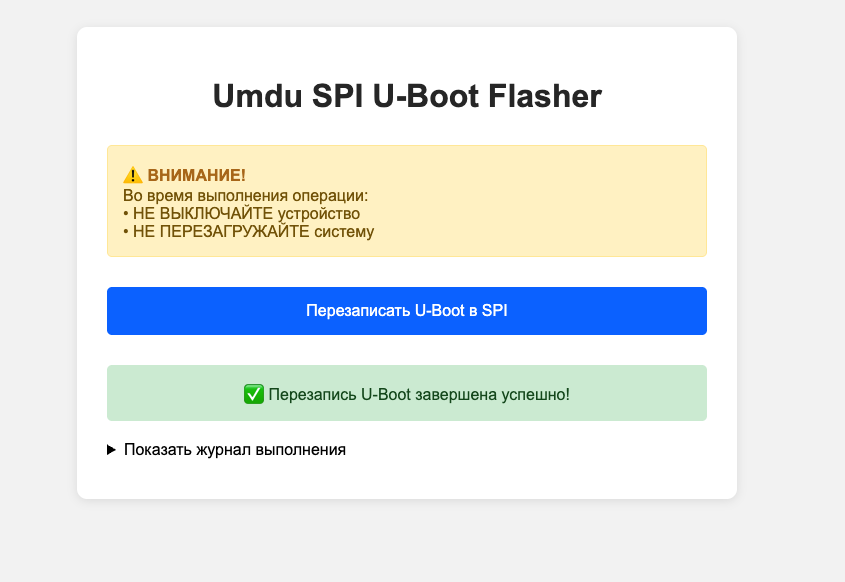Open "Показать журнал выполнения" log label
Screen dimensions: 845x582
click(x=235, y=450)
